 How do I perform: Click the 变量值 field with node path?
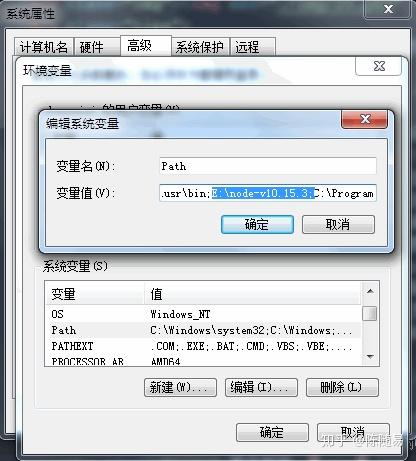[x=268, y=193]
